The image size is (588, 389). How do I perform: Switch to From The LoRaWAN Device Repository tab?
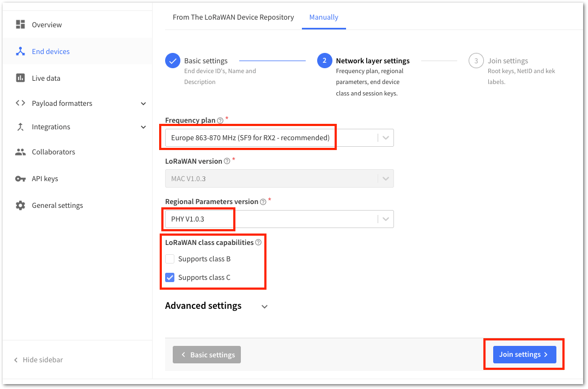233,17
